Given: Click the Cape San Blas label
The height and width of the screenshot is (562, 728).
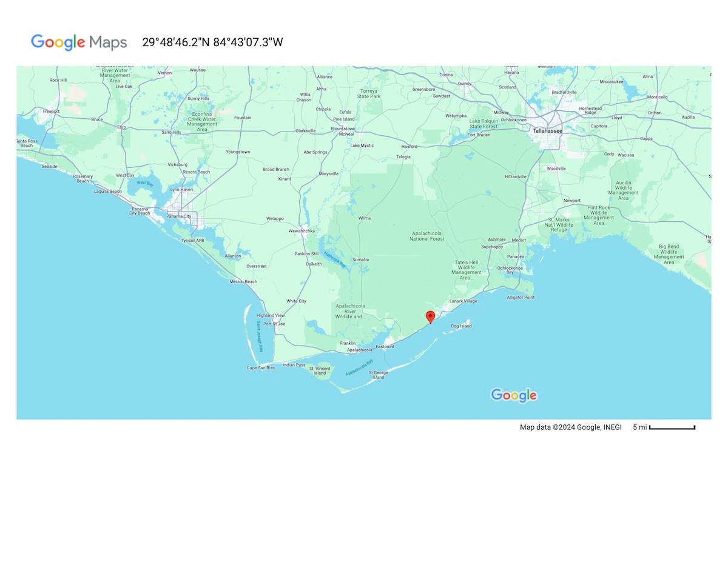Looking at the screenshot, I should pyautogui.click(x=260, y=368).
